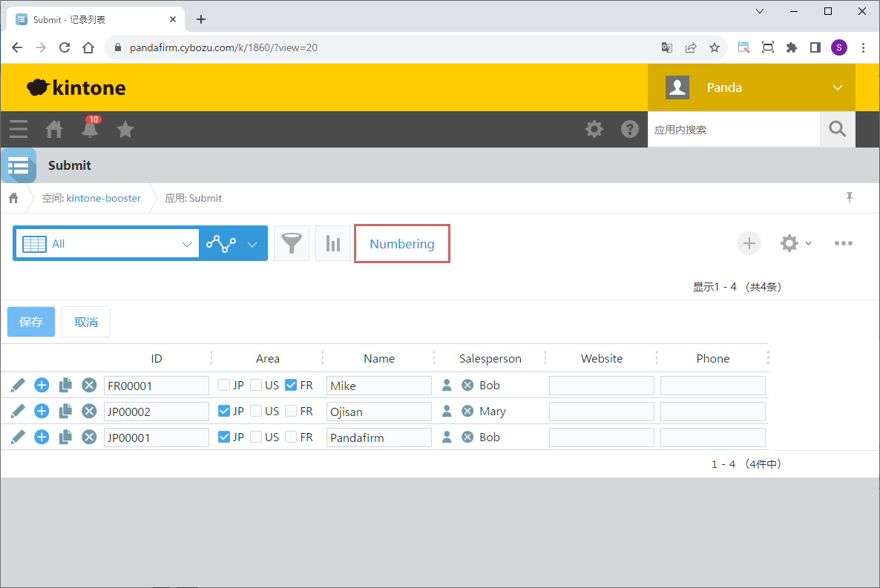The height and width of the screenshot is (588, 880).
Task: Enable the US checkbox for Ojisan
Action: 256,411
